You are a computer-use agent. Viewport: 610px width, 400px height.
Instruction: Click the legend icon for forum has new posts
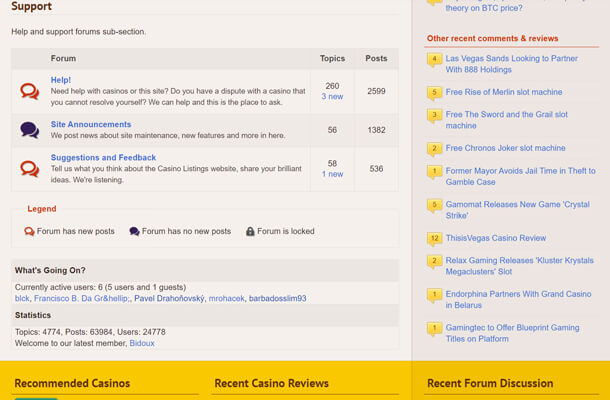point(29,232)
